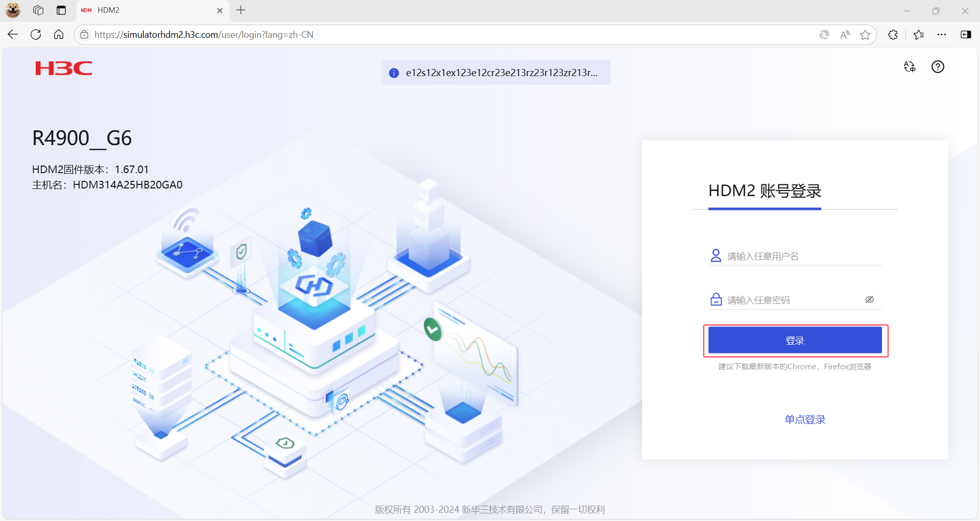
Task: Click the address bar URL
Action: click(x=204, y=35)
